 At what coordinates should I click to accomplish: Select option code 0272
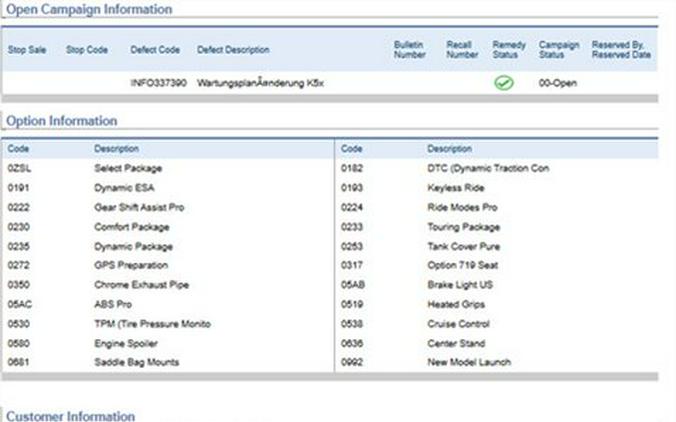point(19,266)
